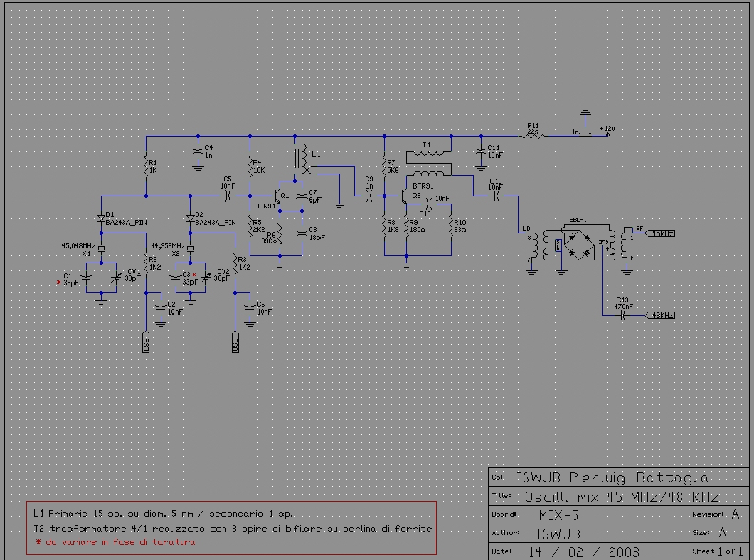Click the Revision value A
This screenshot has width=754, height=560.
[x=736, y=514]
